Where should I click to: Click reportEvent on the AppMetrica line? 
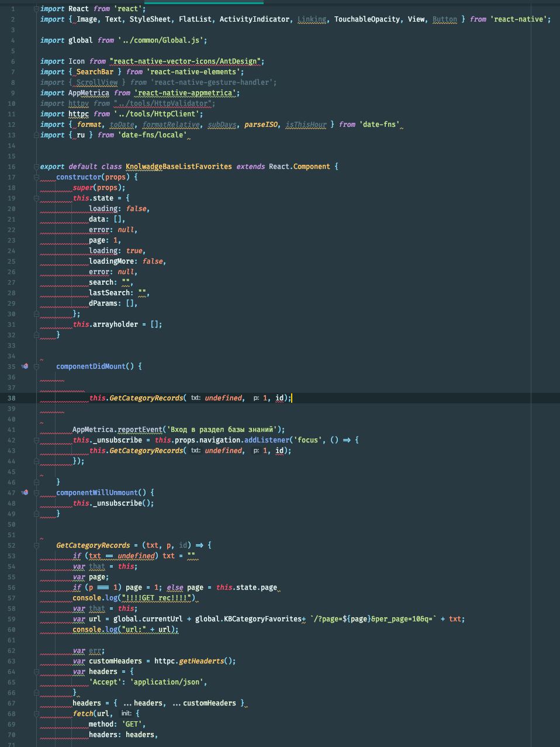click(140, 430)
